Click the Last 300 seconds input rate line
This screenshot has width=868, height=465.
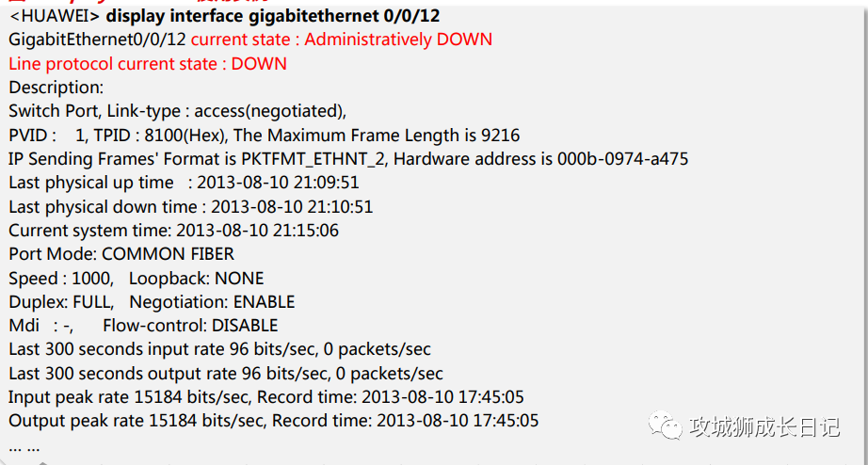pyautogui.click(x=219, y=349)
